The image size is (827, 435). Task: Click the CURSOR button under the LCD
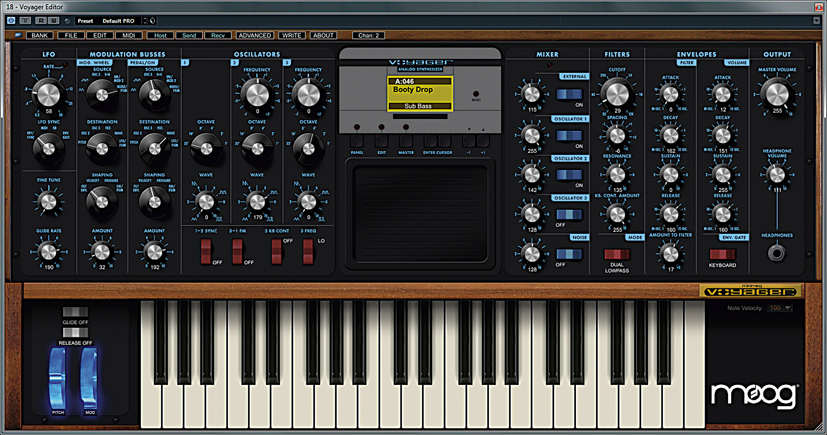pos(445,141)
